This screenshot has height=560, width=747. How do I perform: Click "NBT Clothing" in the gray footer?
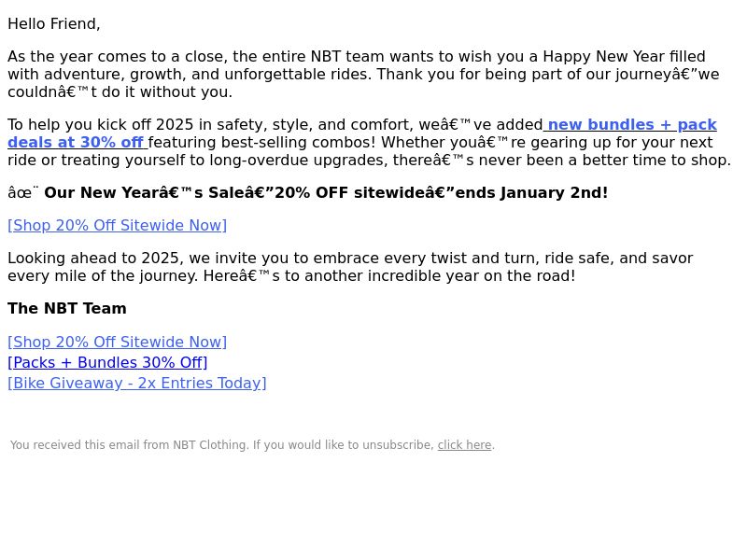[x=209, y=445]
